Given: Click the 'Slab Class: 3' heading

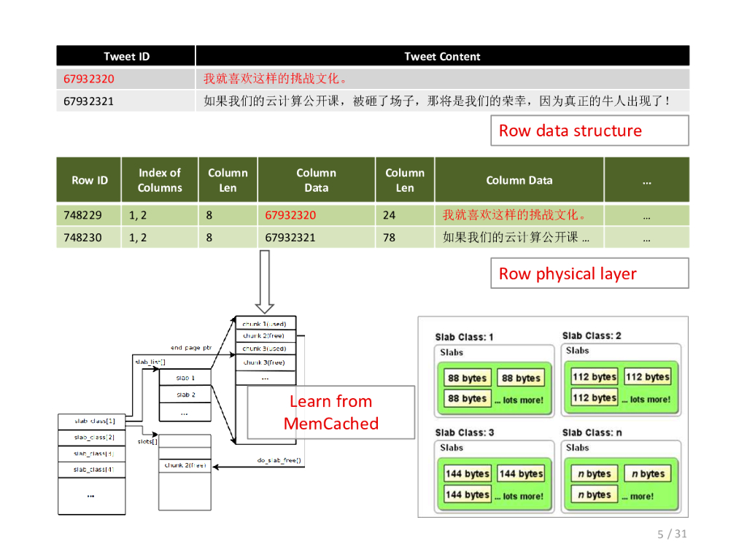Looking at the screenshot, I should [x=465, y=432].
